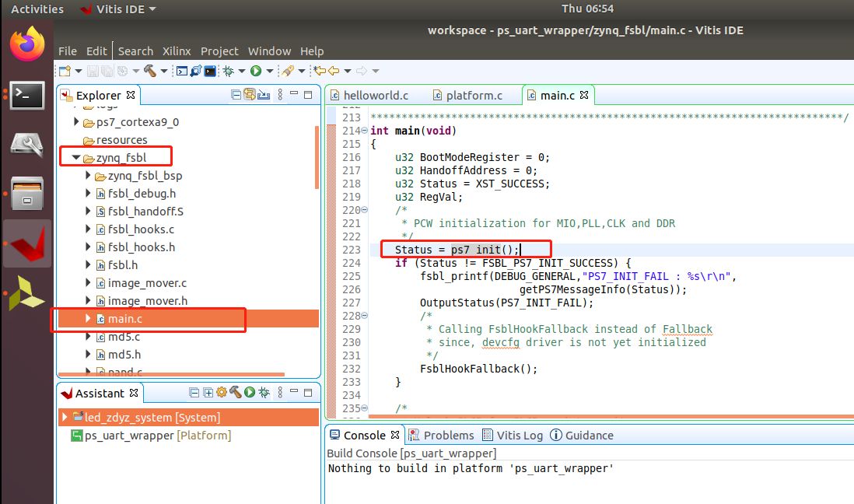The width and height of the screenshot is (854, 504).
Task: Open the Assistant panel settings gear
Action: coord(222,393)
